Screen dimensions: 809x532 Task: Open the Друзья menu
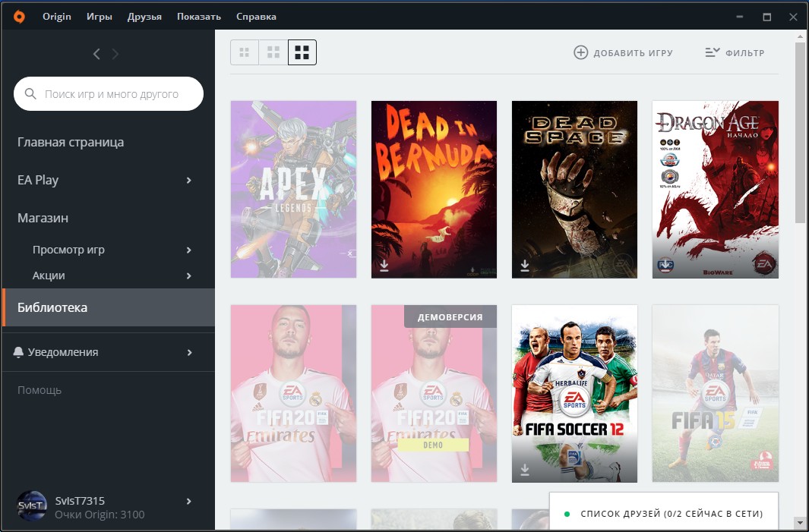[x=144, y=17]
